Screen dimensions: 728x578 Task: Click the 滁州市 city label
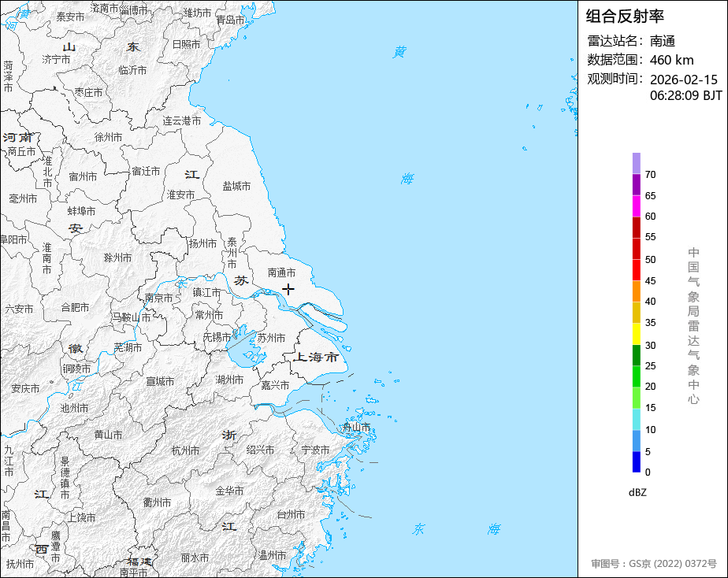[x=117, y=258]
